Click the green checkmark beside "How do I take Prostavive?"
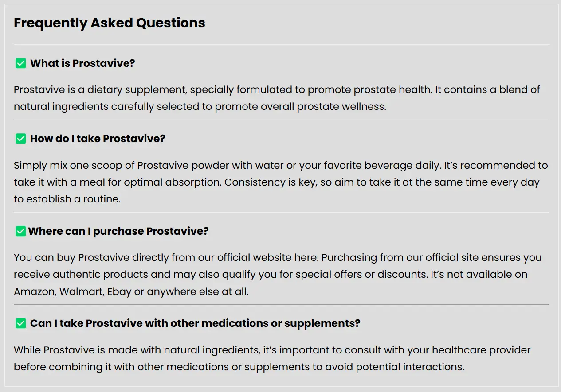Viewport: 561px width, 392px height. pyautogui.click(x=20, y=139)
